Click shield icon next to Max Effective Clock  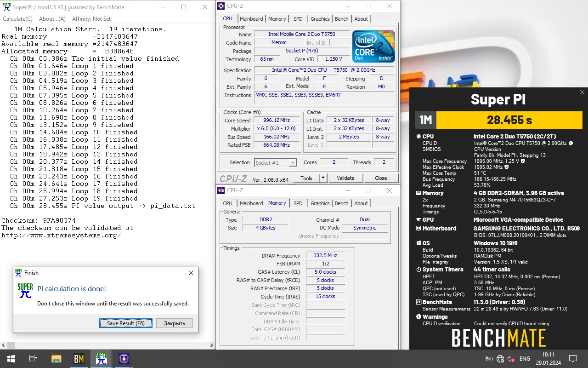[x=506, y=167]
